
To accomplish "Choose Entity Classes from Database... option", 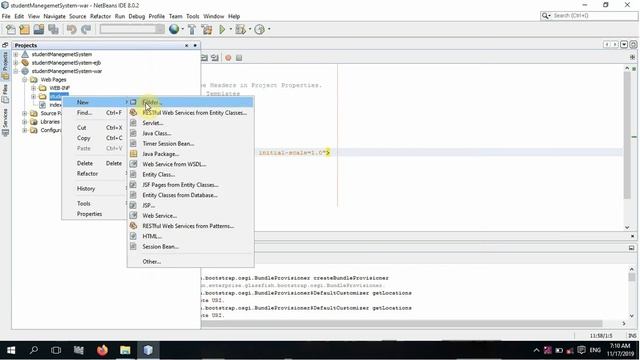I will click(190, 195).
